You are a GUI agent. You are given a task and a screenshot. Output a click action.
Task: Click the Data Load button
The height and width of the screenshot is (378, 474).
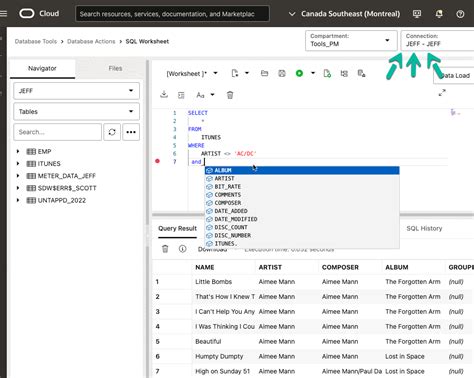coord(453,76)
